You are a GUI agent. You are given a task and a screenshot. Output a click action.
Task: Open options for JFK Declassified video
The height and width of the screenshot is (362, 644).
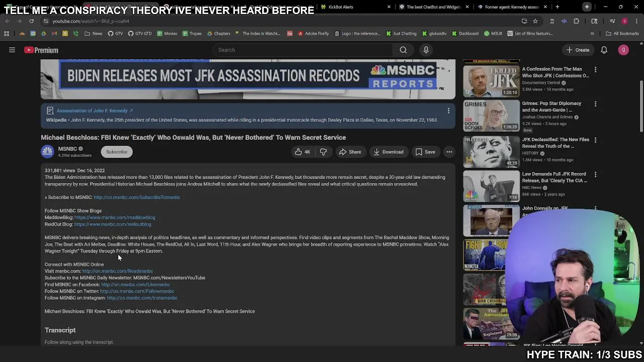point(595,140)
